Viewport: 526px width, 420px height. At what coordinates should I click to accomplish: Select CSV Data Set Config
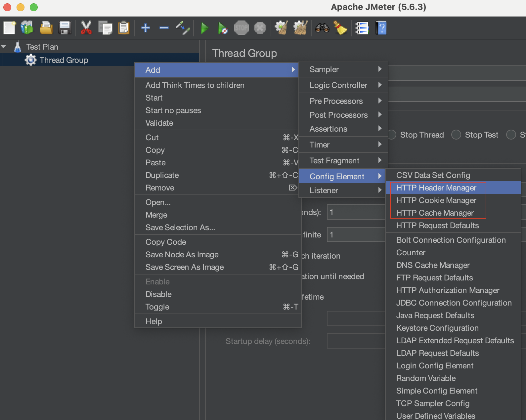[453, 175]
